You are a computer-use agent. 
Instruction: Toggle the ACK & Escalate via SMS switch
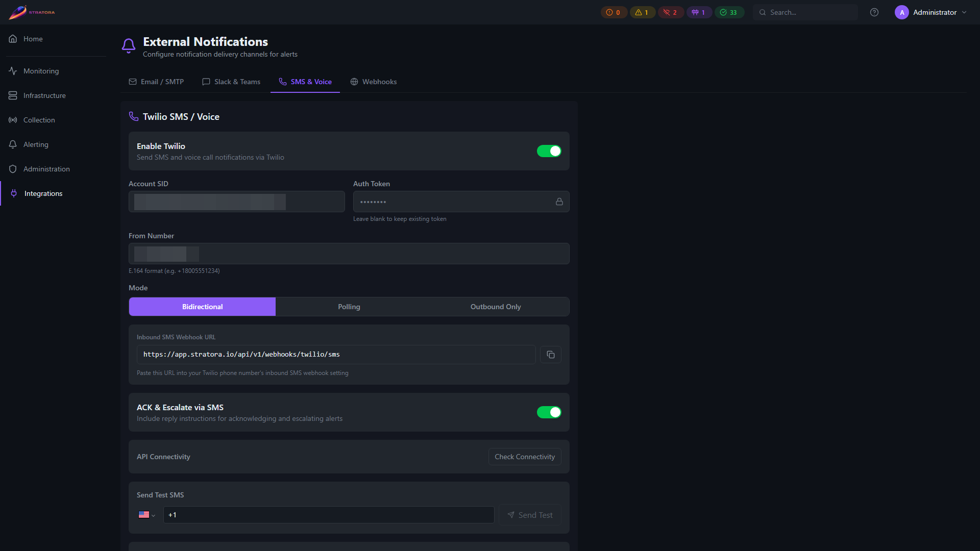click(x=549, y=412)
